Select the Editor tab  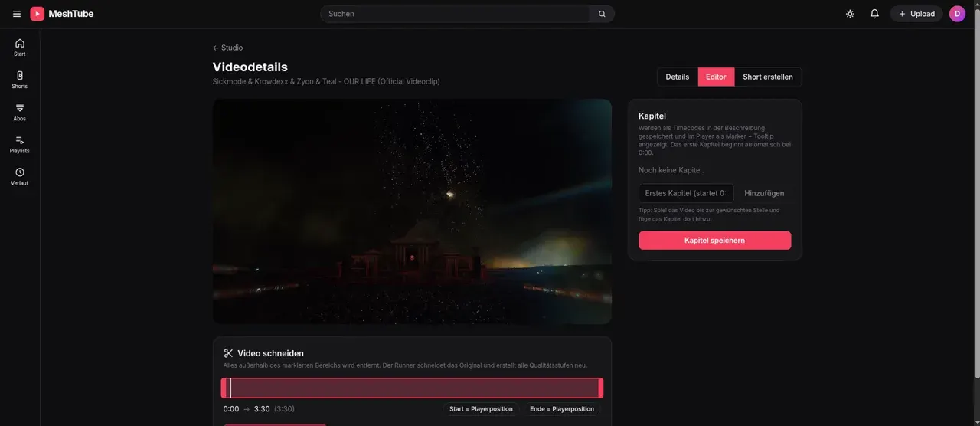pyautogui.click(x=716, y=77)
